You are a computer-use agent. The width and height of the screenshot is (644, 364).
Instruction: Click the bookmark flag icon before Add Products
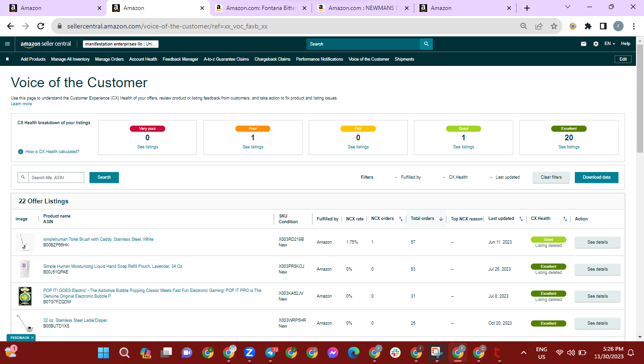[x=7, y=59]
